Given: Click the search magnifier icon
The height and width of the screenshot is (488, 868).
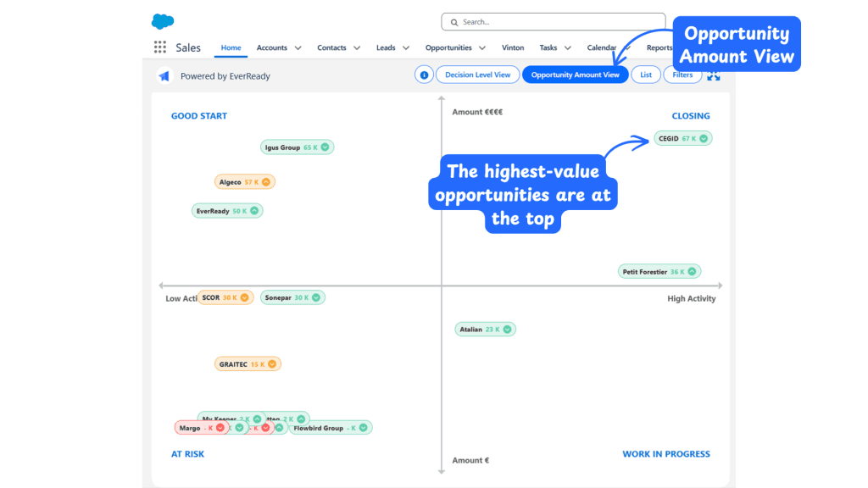Looking at the screenshot, I should pos(454,22).
